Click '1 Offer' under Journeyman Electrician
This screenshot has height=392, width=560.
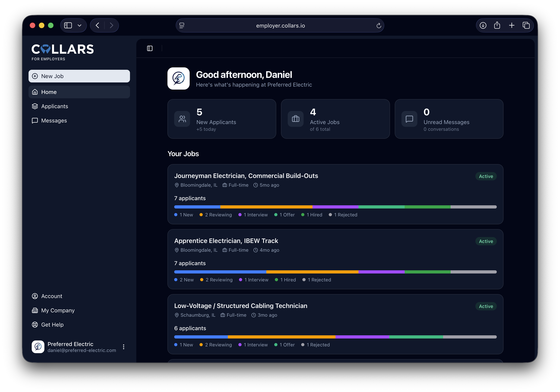(x=284, y=215)
